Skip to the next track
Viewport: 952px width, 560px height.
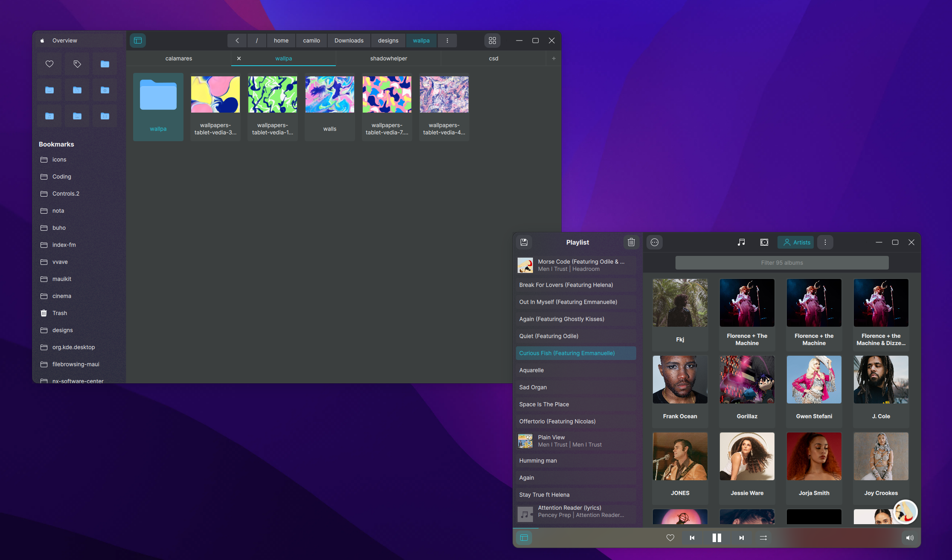[741, 538]
